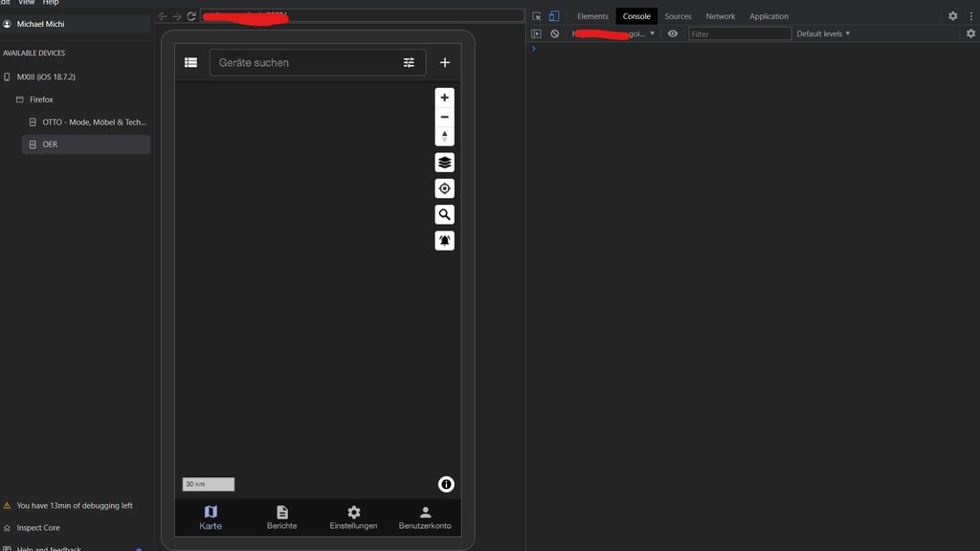Open the Console DevTools tab
This screenshot has width=980, height=551.
click(x=636, y=16)
